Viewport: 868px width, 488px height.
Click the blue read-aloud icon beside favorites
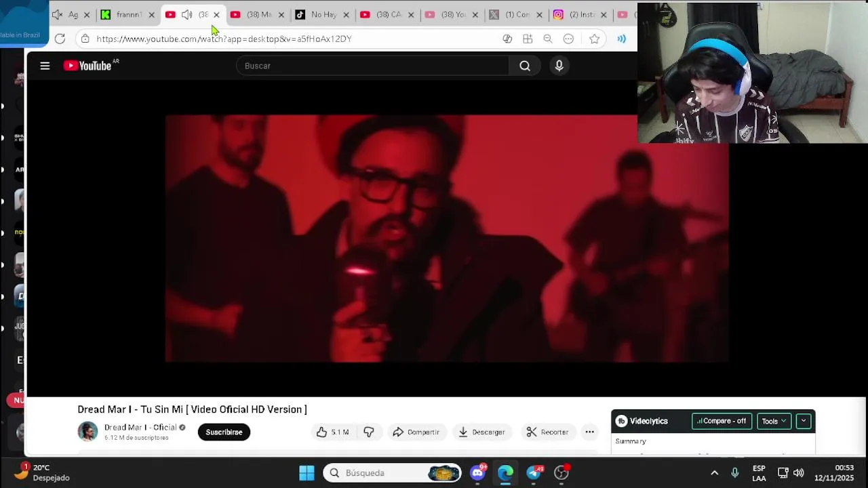[x=621, y=39]
